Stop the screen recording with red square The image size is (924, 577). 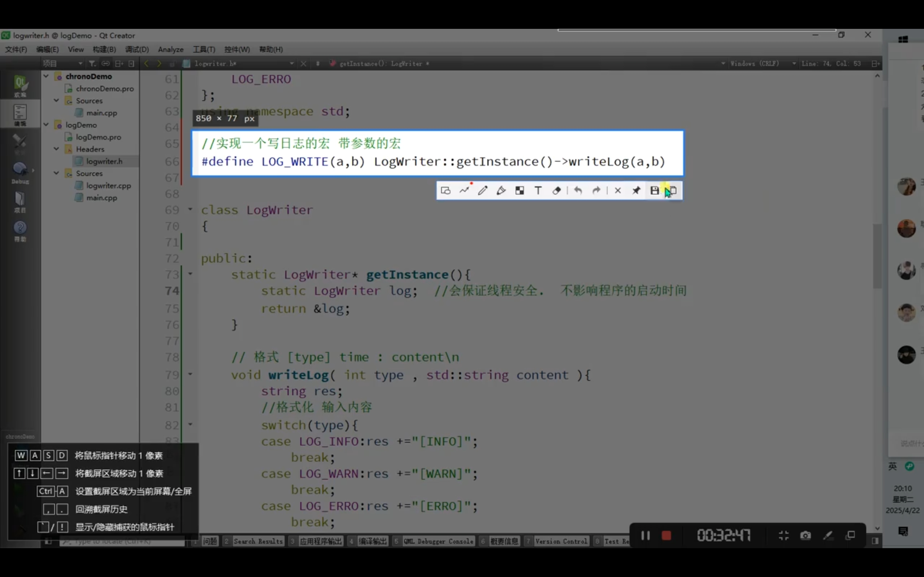666,536
